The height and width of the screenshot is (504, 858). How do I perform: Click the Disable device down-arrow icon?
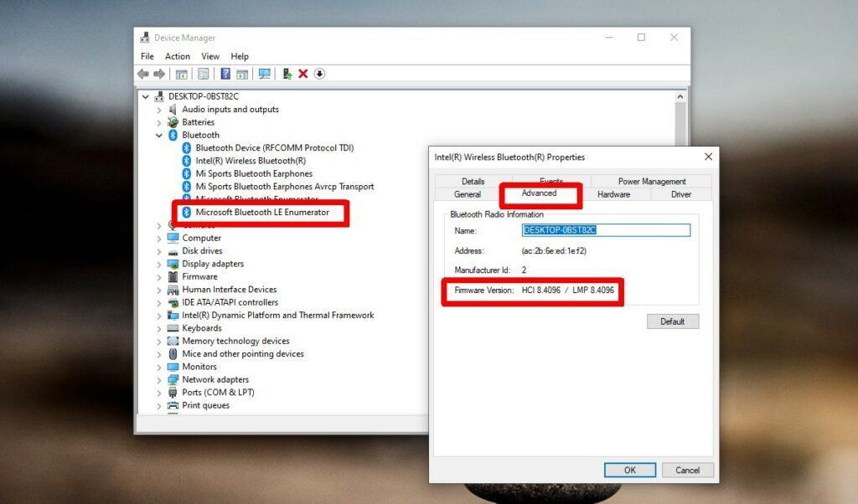(319, 74)
